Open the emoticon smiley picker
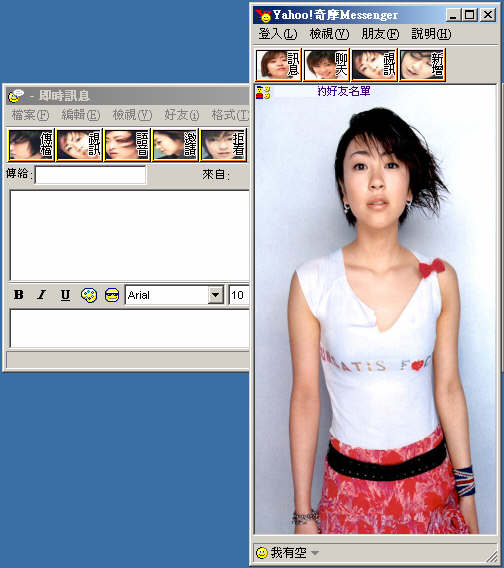Screen dimensions: 504x568 pyautogui.click(x=112, y=295)
